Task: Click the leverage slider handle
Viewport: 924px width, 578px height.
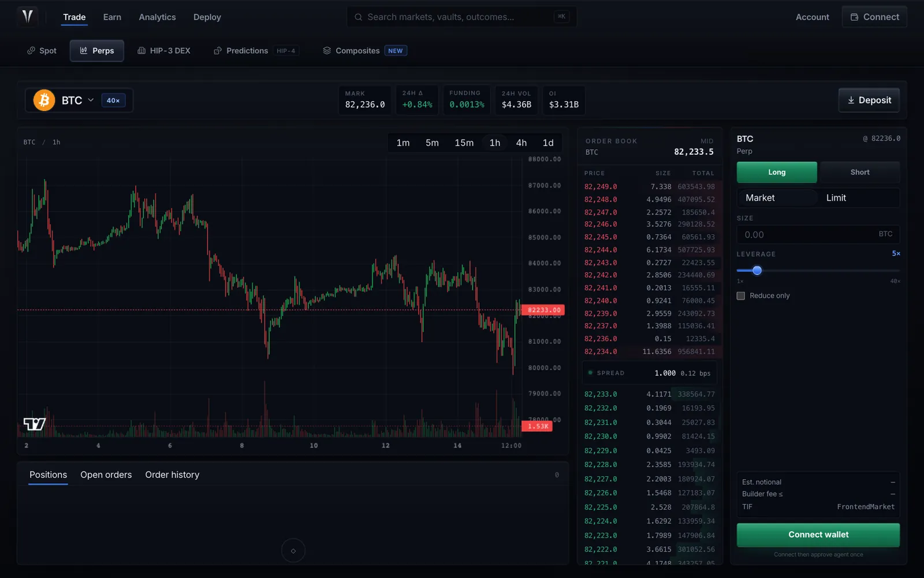Action: pos(757,271)
